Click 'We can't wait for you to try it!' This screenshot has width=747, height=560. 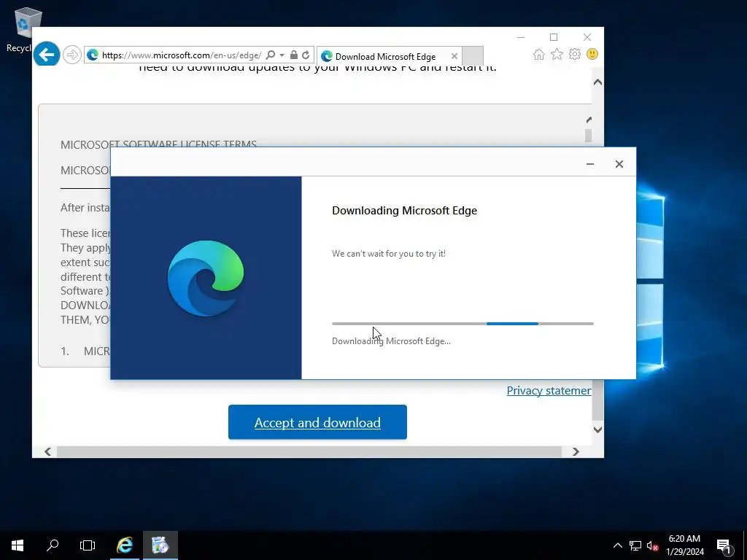pos(389,254)
